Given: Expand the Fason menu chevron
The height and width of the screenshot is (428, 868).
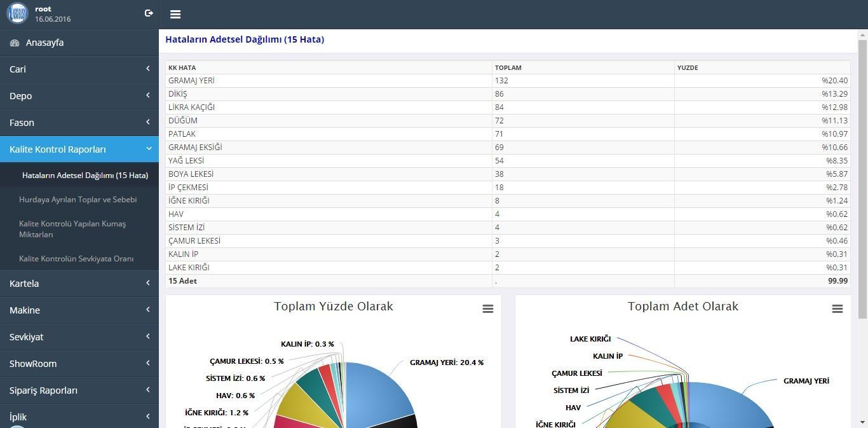Looking at the screenshot, I should point(148,122).
